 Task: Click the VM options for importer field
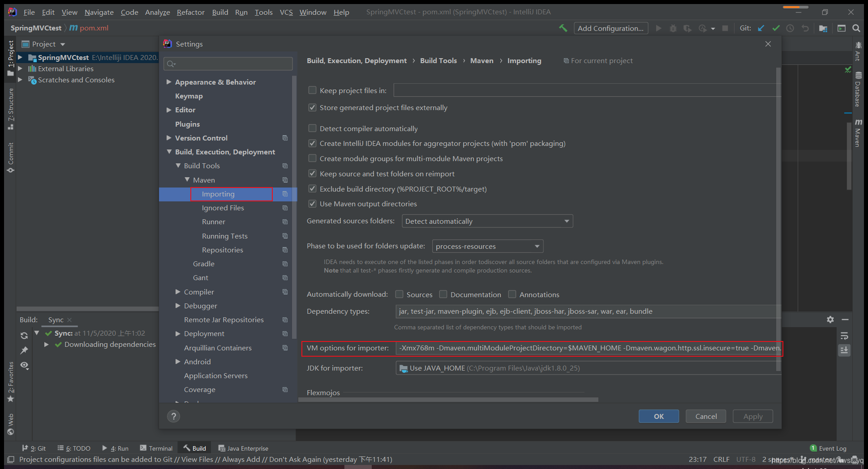pos(588,348)
